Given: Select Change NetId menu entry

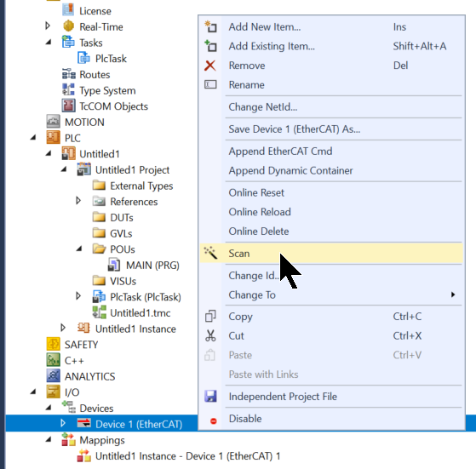Looking at the screenshot, I should pyautogui.click(x=263, y=106).
